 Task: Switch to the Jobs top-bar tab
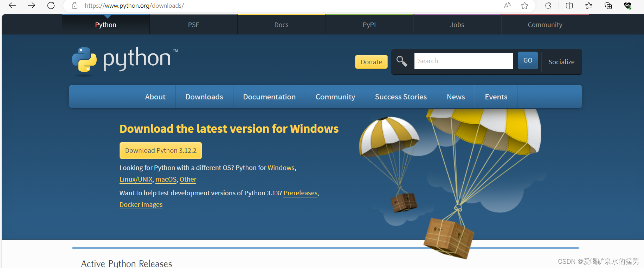457,25
